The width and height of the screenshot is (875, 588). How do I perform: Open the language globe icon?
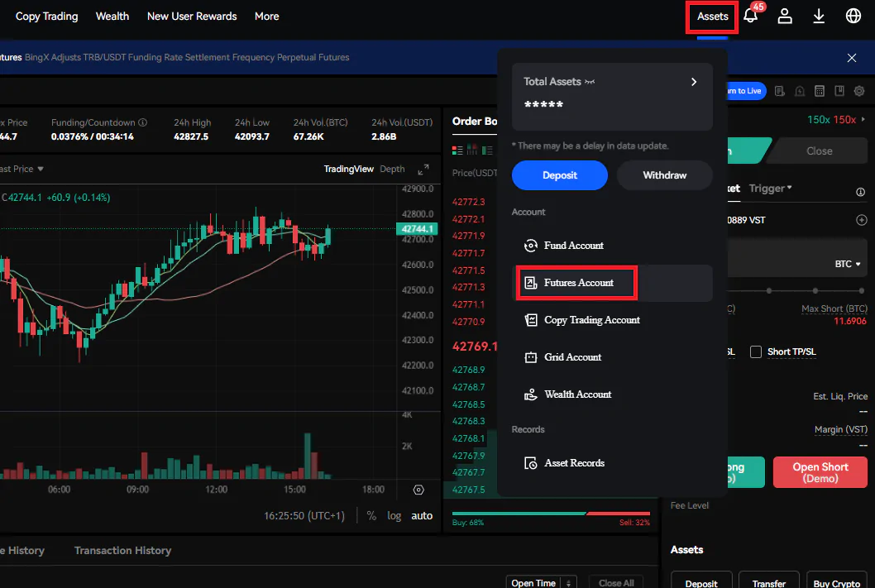[853, 16]
